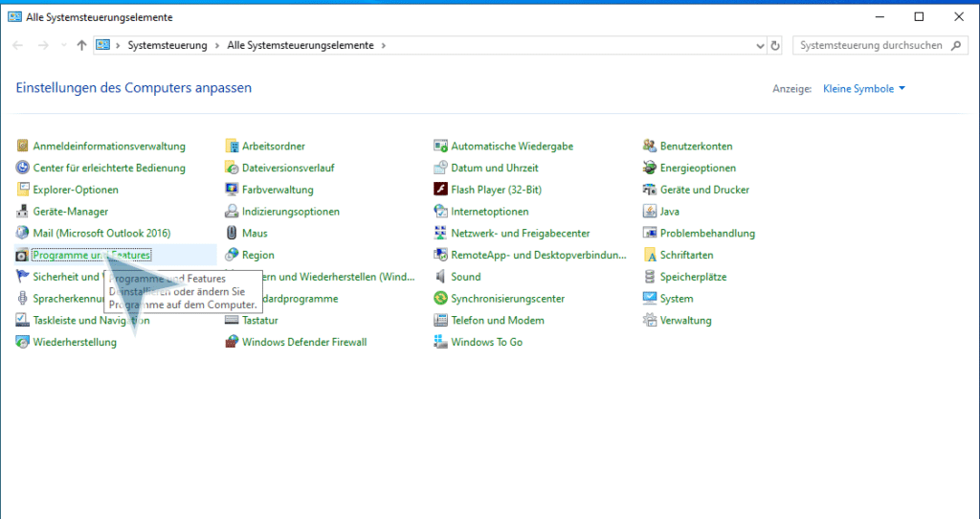Click the forward navigation arrow
This screenshot has height=519, width=980.
pyautogui.click(x=42, y=45)
